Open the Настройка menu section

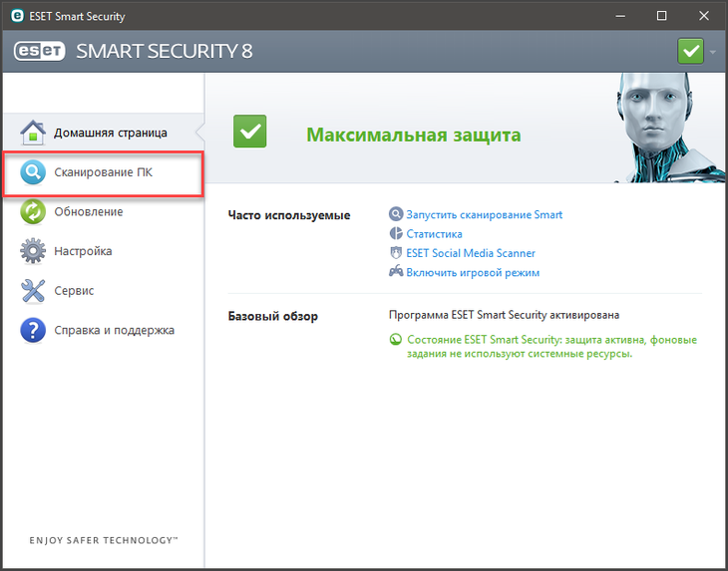[x=83, y=251]
